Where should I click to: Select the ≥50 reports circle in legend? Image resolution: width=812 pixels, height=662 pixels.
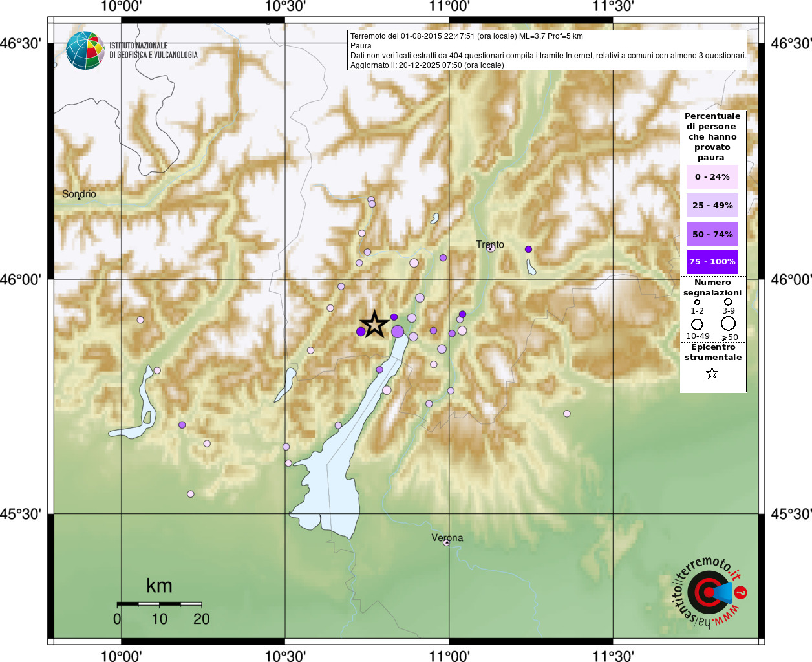(x=729, y=323)
